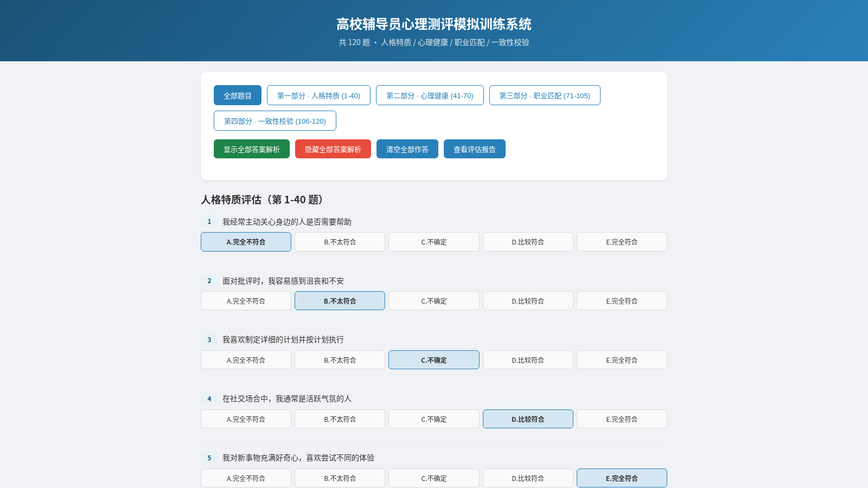
Task: Pick D.比较符合 for question 3
Action: pos(528,360)
